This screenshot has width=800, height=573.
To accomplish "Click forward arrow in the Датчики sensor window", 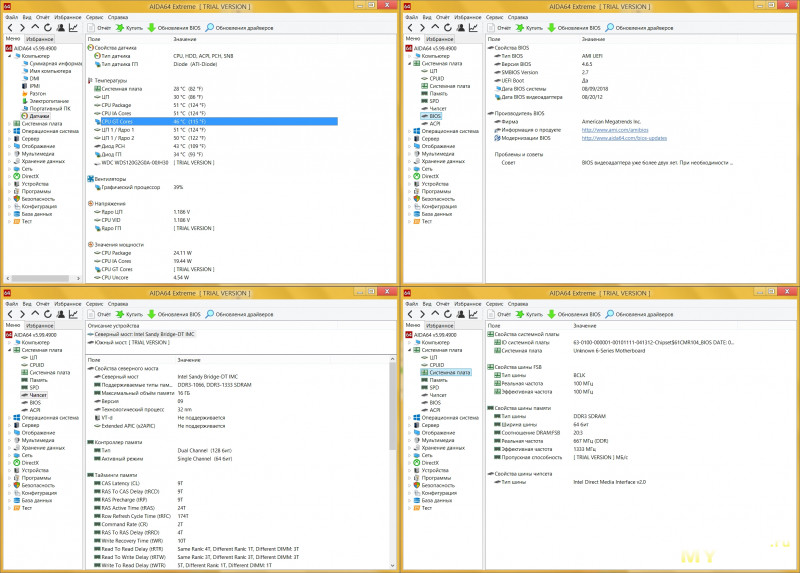I will point(22,28).
